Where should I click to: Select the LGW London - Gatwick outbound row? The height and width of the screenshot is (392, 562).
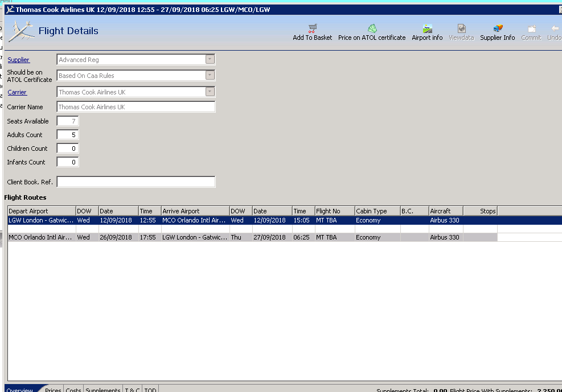click(x=285, y=220)
